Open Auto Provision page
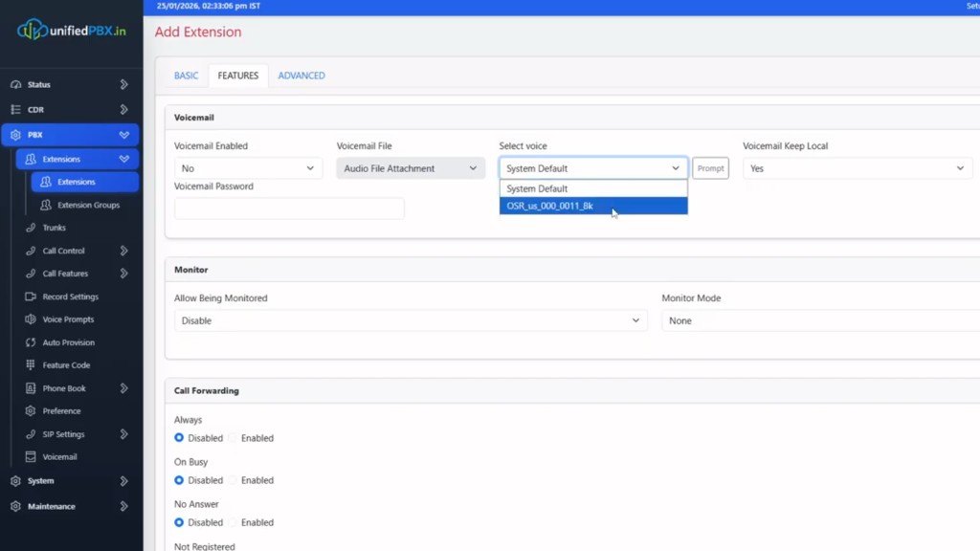This screenshot has height=551, width=980. click(x=69, y=342)
